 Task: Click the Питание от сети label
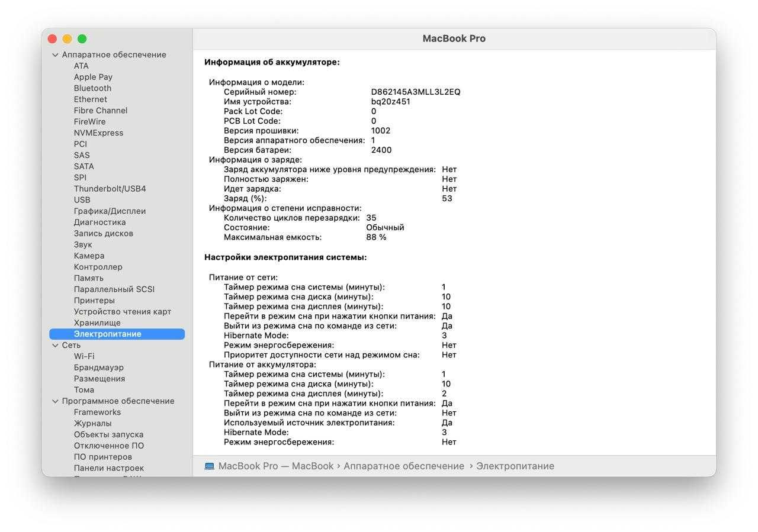pos(243,278)
